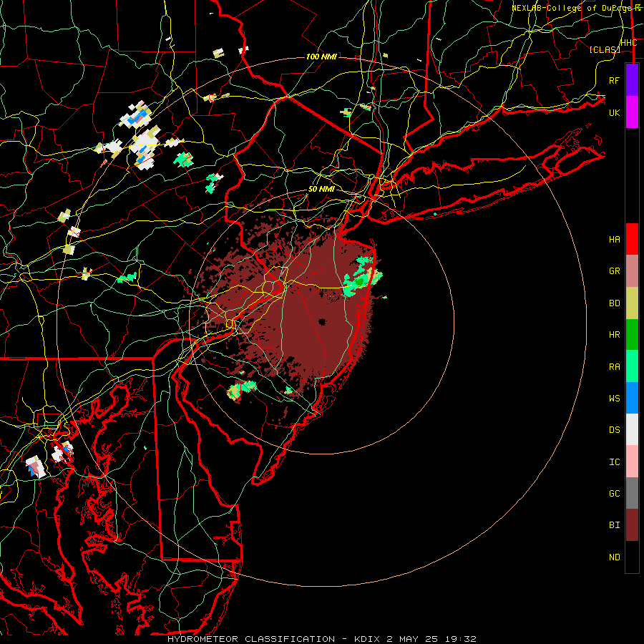The width and height of the screenshot is (644, 644).
Task: Click the "WS" legend label
Action: click(x=614, y=398)
